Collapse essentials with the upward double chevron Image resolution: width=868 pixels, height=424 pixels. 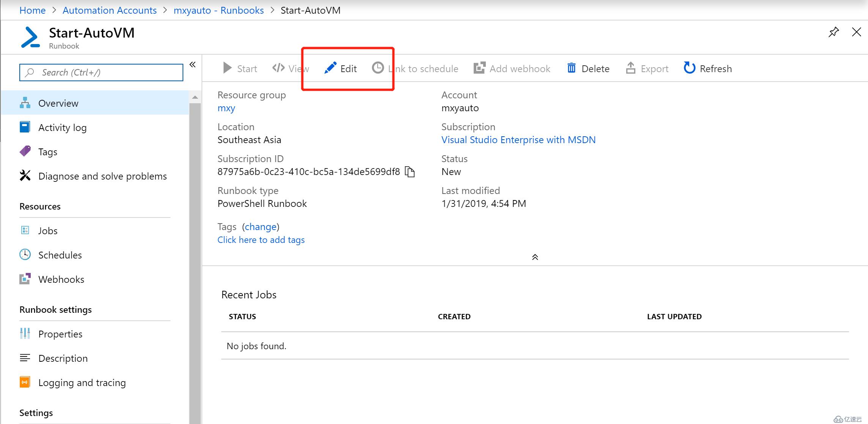(x=535, y=257)
